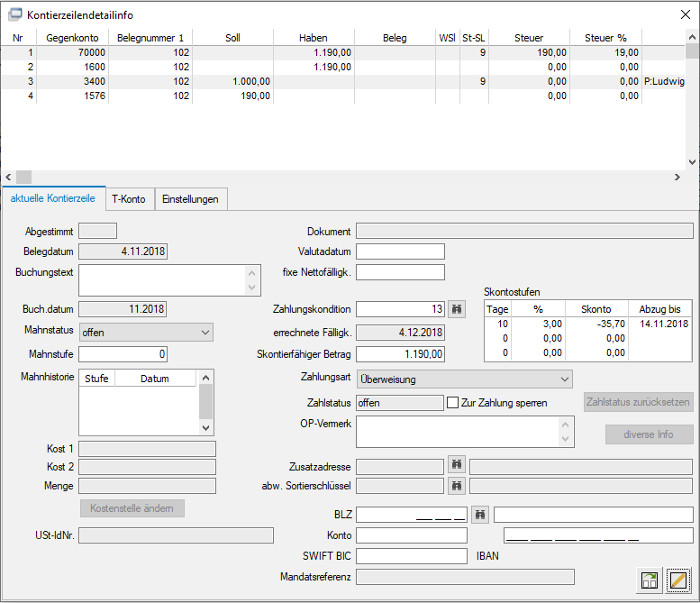
Task: Click the Kost 1 field
Action: tap(147, 449)
